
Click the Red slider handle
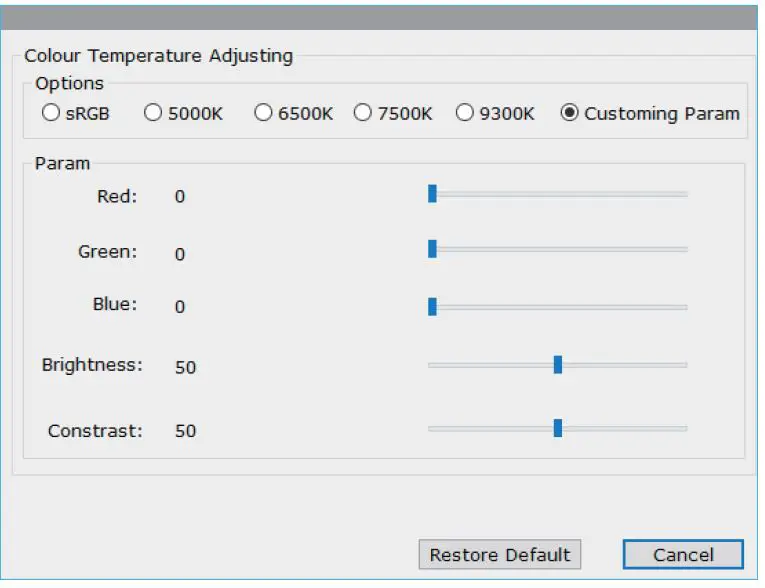click(432, 193)
